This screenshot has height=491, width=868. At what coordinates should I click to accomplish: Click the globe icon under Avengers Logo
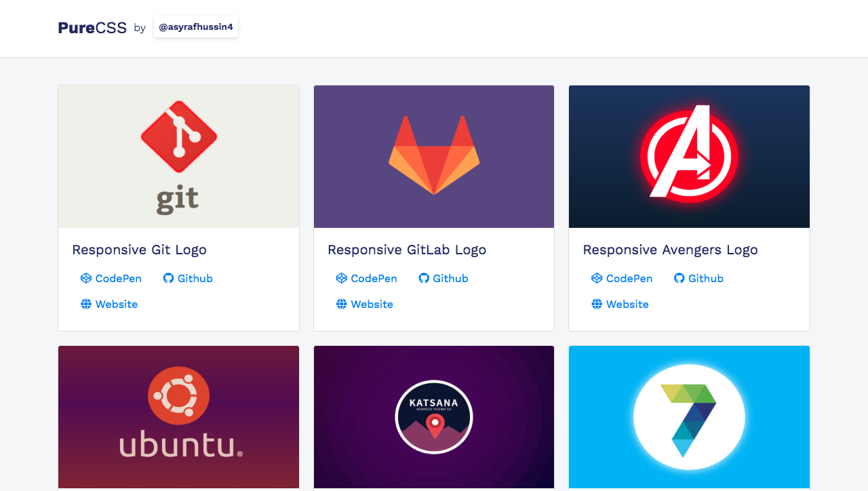(597, 304)
